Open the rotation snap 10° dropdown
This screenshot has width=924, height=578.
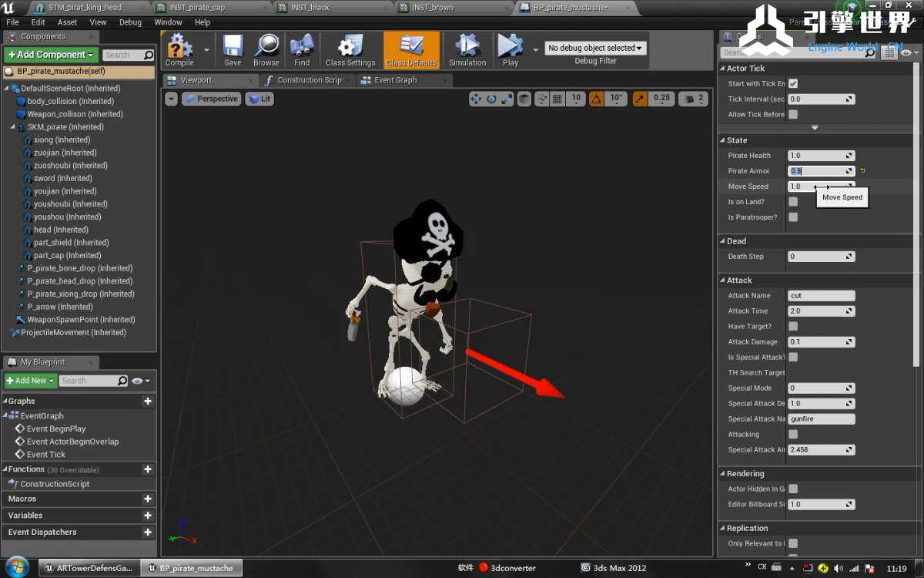(x=617, y=99)
